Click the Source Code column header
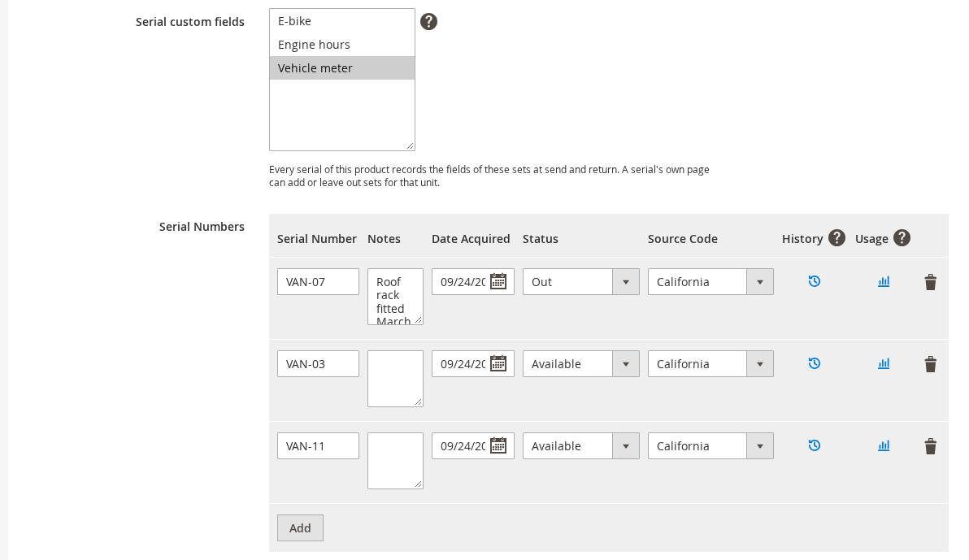 pos(683,239)
